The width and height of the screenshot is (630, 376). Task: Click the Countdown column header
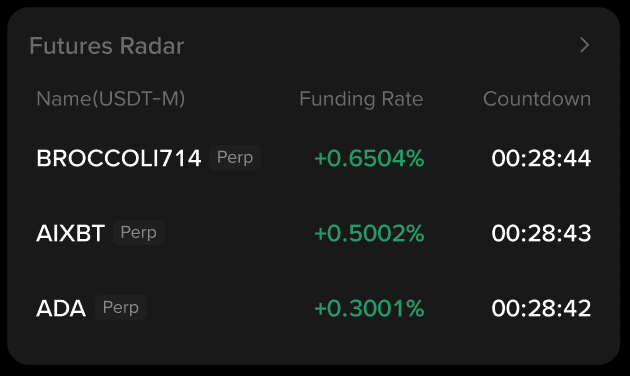click(537, 99)
